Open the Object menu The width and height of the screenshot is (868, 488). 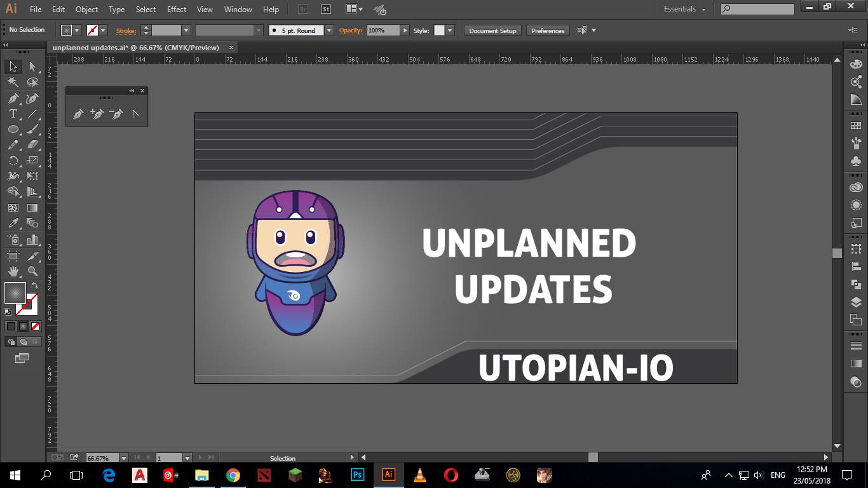tap(86, 10)
